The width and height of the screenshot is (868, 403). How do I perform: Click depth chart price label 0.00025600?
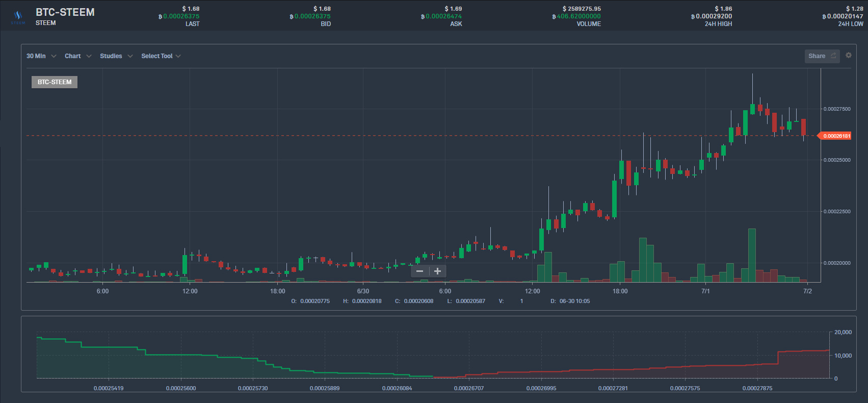181,388
